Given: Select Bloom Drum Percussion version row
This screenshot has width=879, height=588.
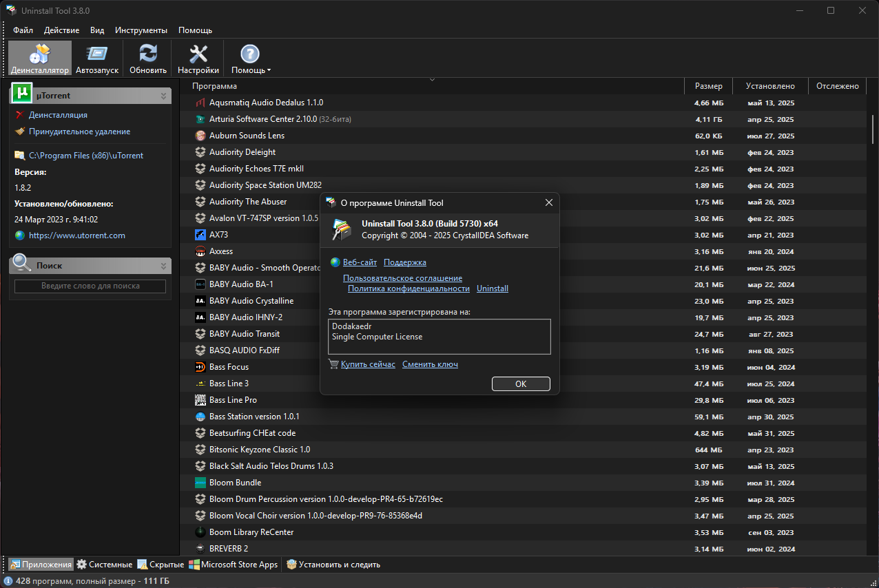Looking at the screenshot, I should tap(523, 499).
